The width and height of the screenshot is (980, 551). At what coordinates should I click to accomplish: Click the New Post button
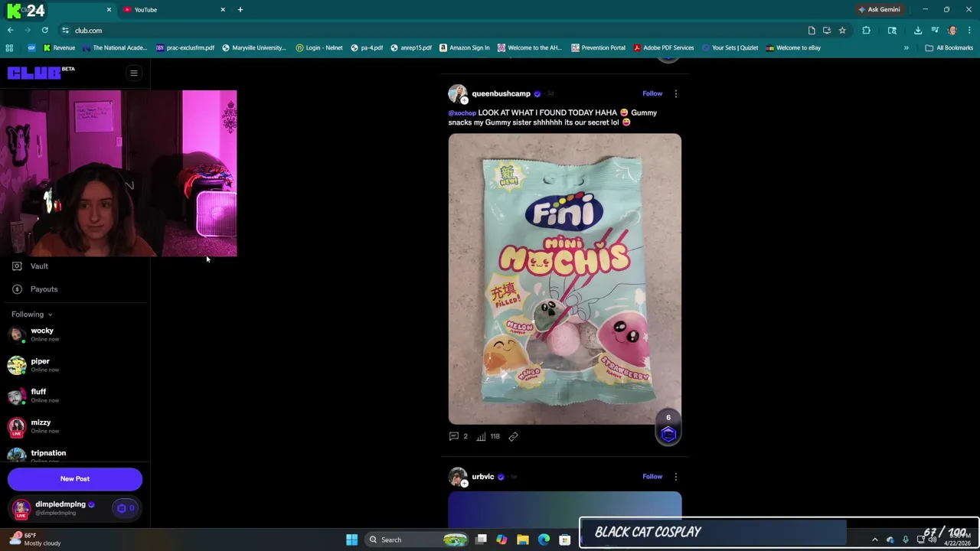click(x=75, y=479)
